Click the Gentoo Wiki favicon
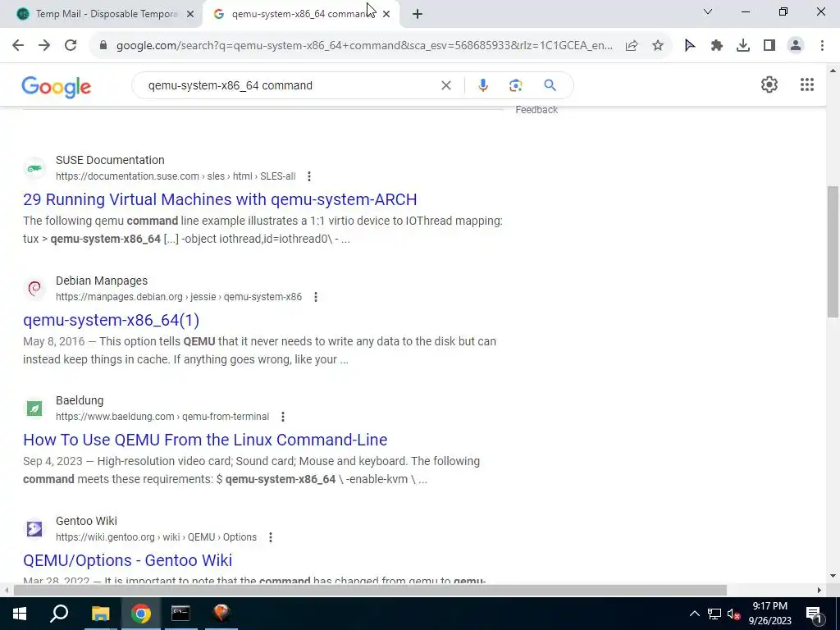The image size is (840, 630). (34, 529)
